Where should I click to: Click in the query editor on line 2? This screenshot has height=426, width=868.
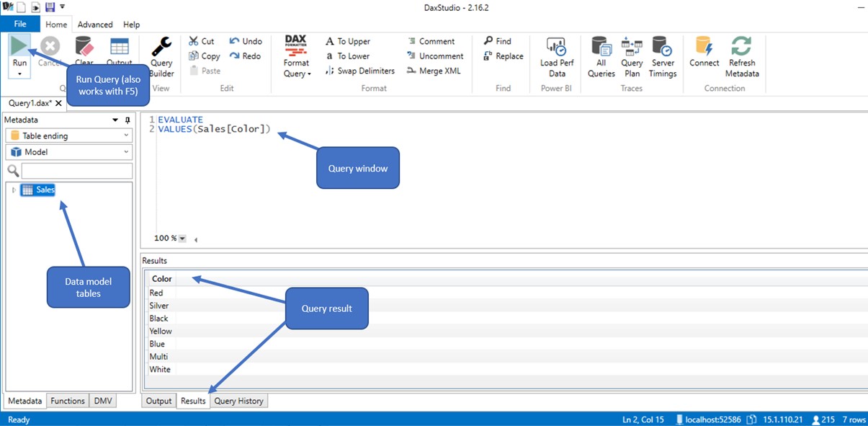[x=214, y=129]
